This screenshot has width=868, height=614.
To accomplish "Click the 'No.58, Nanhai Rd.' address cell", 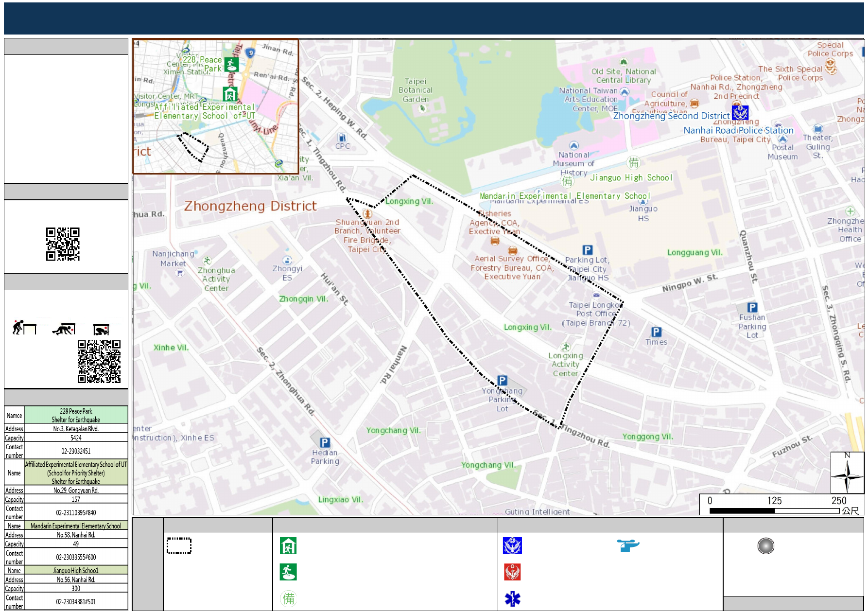I will pos(76,535).
